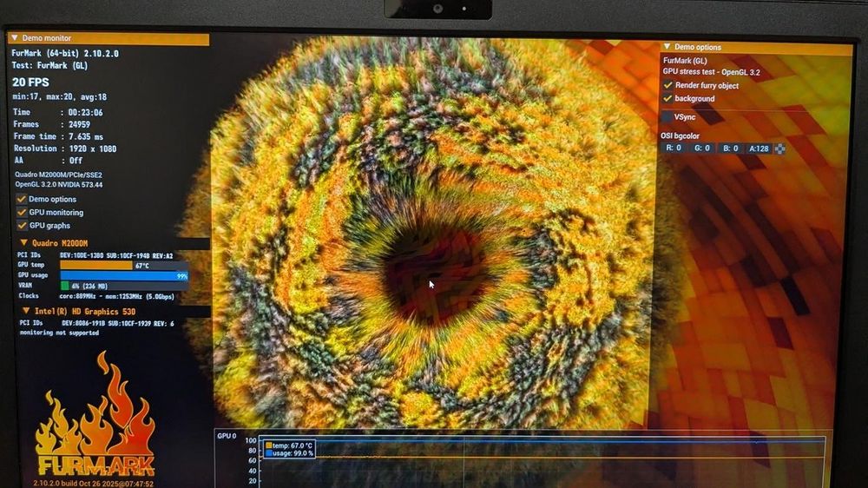Image resolution: width=868 pixels, height=488 pixels.
Task: Click the 'usage: 99.0 %' graph legend
Action: click(290, 453)
